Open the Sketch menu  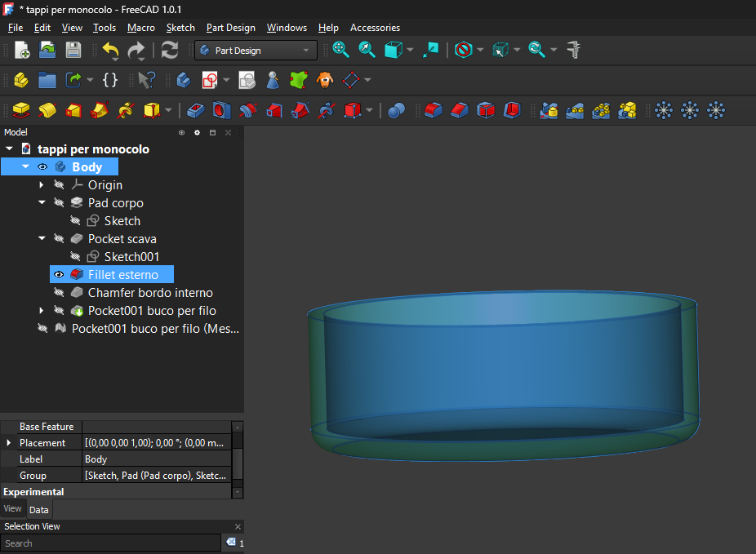click(180, 28)
